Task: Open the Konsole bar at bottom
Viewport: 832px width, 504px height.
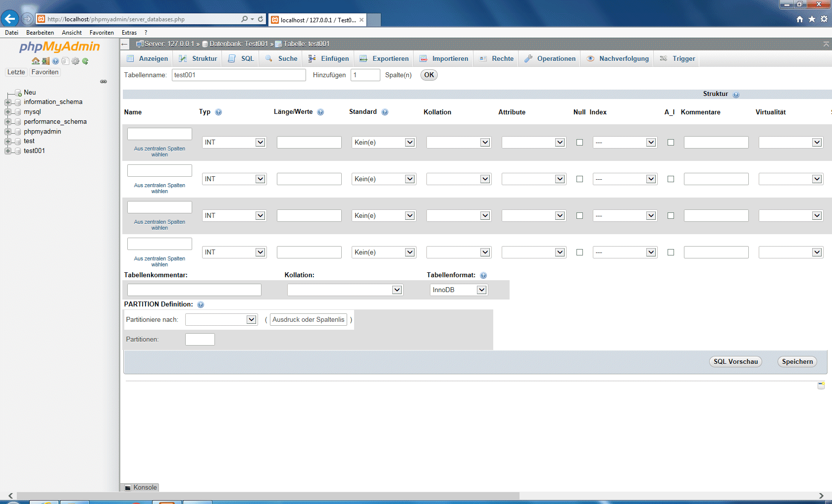Action: coord(141,488)
